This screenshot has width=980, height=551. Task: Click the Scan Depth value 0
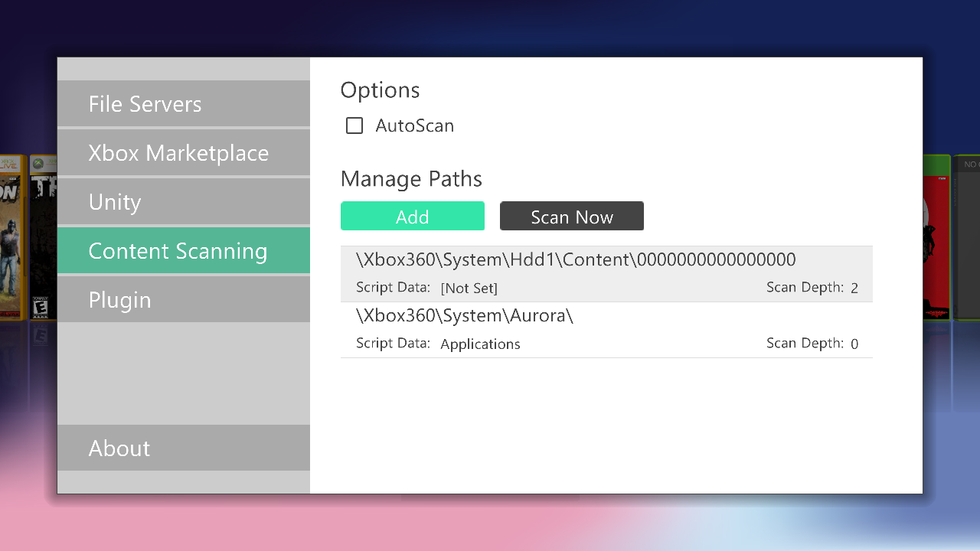pyautogui.click(x=854, y=344)
